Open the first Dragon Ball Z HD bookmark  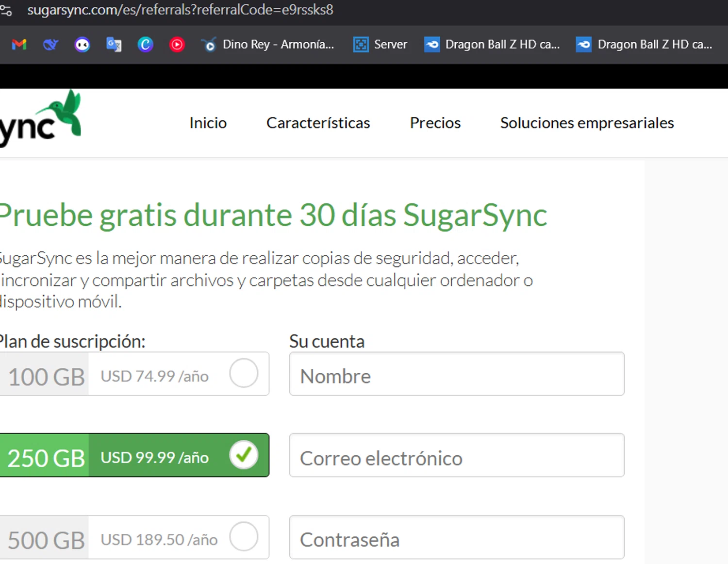pyautogui.click(x=492, y=45)
